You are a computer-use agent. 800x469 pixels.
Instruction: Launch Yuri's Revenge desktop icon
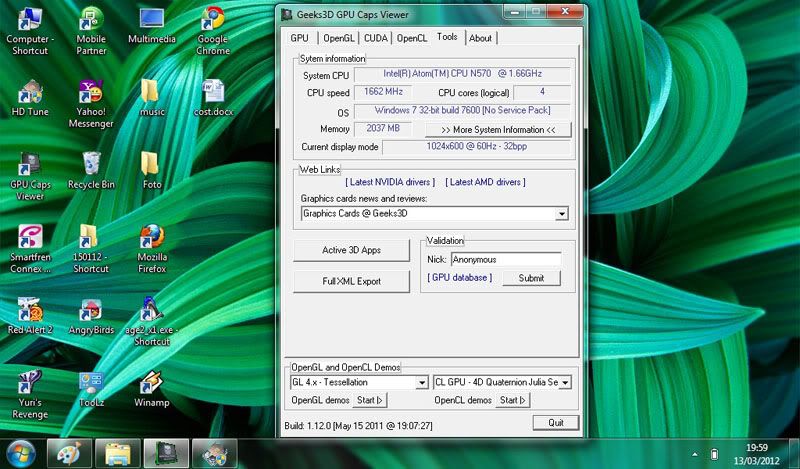pos(30,395)
